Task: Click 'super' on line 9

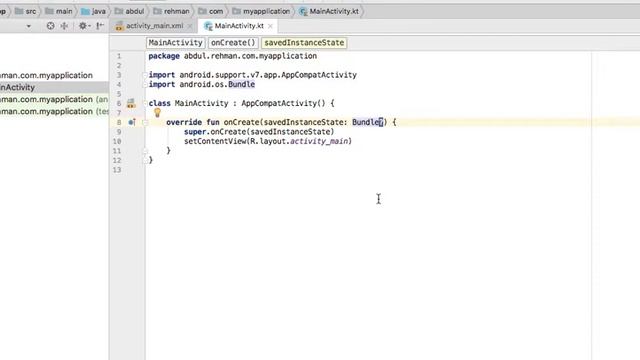Action: (x=195, y=132)
